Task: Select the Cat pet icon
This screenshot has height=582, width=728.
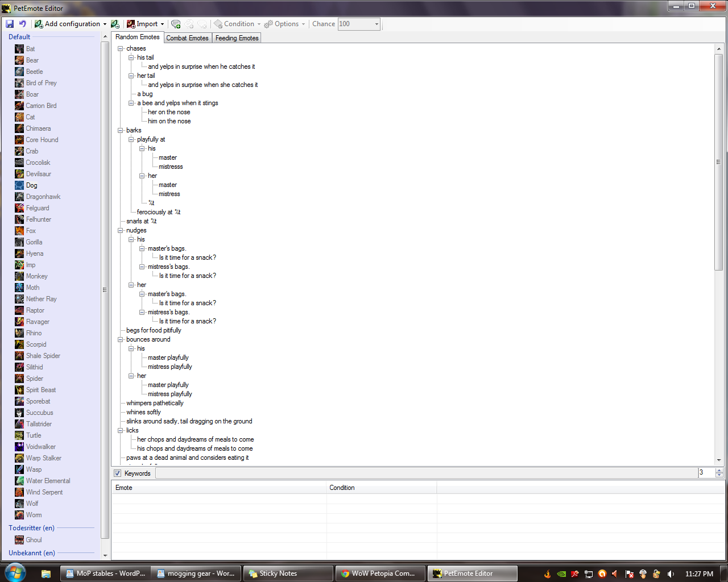Action: click(x=19, y=117)
